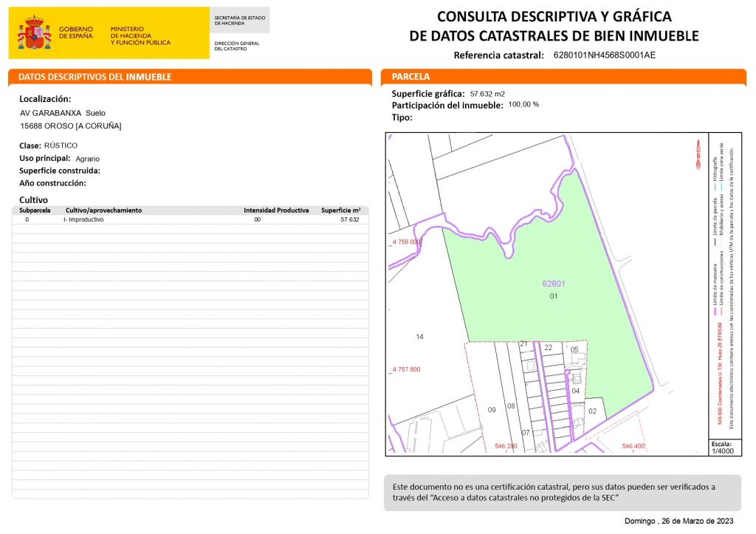Click the Datos Descriptivos del Inmueble header
This screenshot has height=534, width=756.
coord(94,77)
